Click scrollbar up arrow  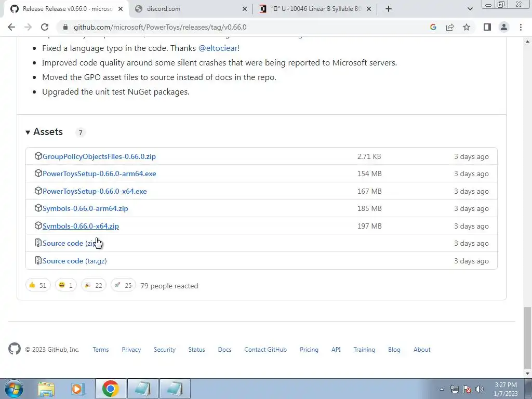527,42
